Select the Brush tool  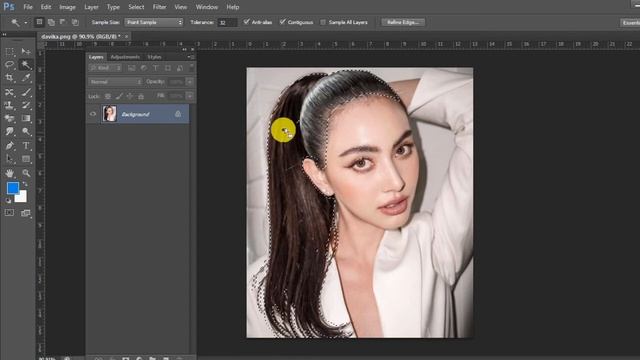coord(26,92)
